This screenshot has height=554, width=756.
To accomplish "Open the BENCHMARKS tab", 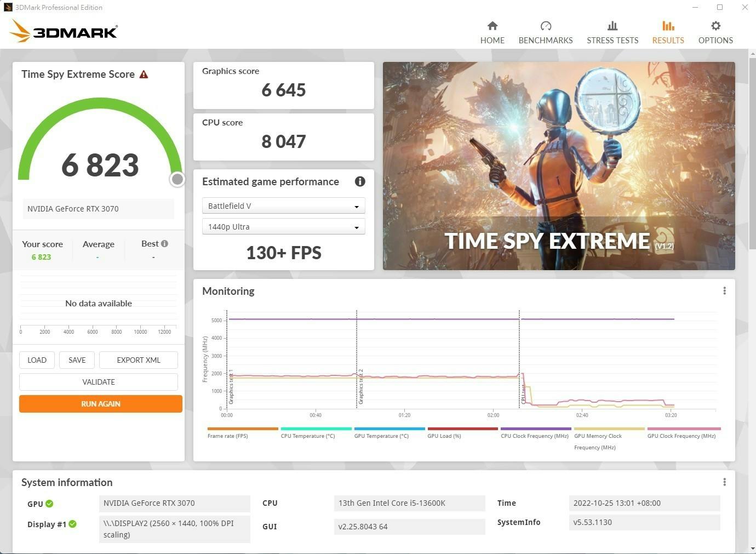I will 546,33.
